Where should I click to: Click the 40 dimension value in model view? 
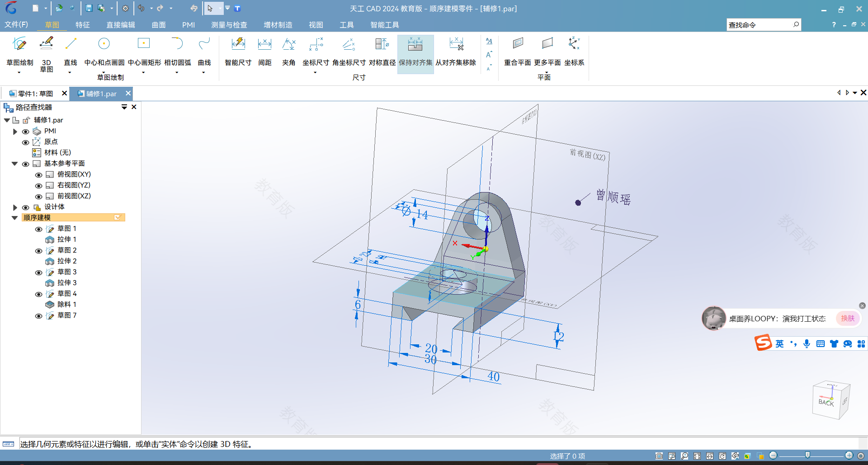click(493, 376)
